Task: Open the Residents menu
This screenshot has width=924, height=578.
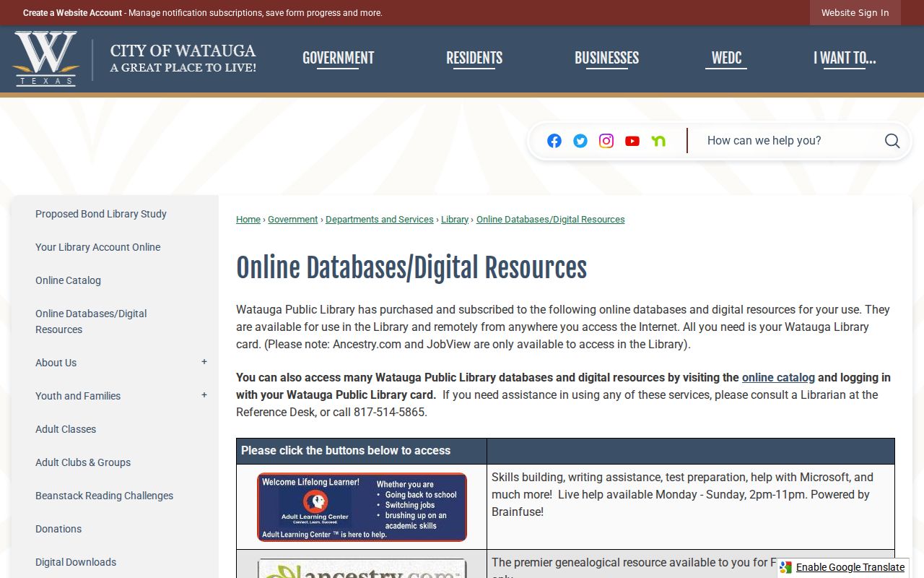Action: [474, 59]
